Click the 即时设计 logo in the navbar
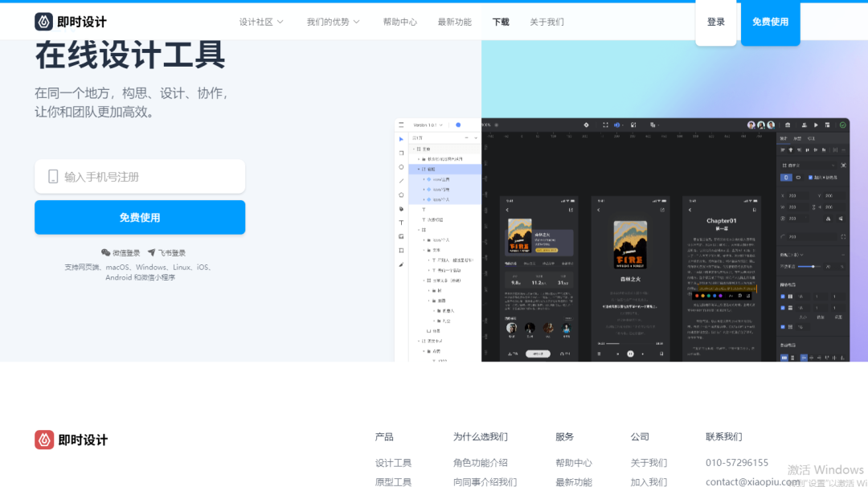This screenshot has height=487, width=868. (x=70, y=21)
